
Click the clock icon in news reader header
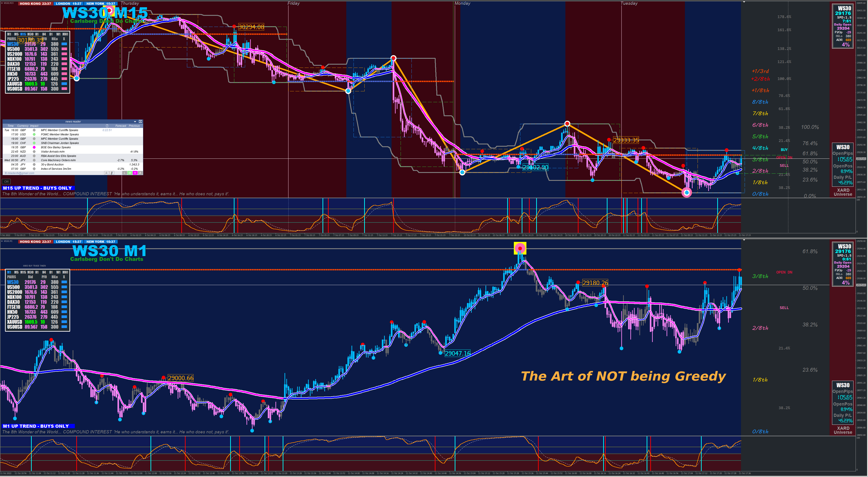click(x=107, y=126)
